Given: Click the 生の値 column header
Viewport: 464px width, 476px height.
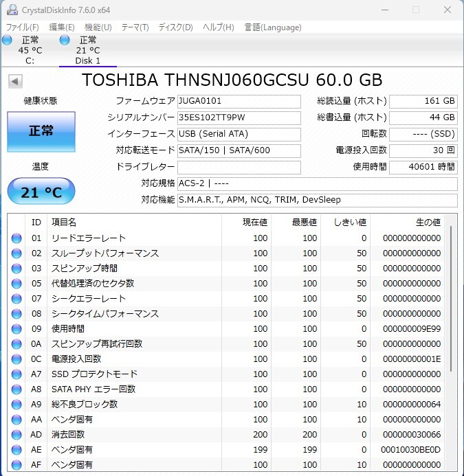Looking at the screenshot, I should 407,223.
